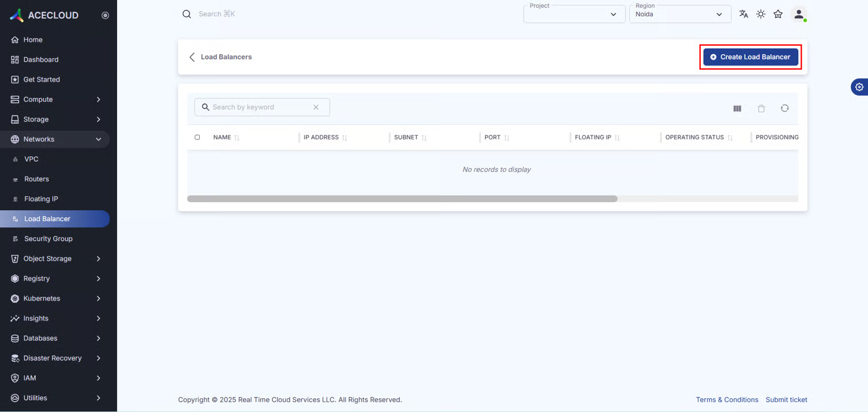The image size is (868, 412).
Task: Tick the select-all checkbox in table header
Action: pyautogui.click(x=198, y=137)
